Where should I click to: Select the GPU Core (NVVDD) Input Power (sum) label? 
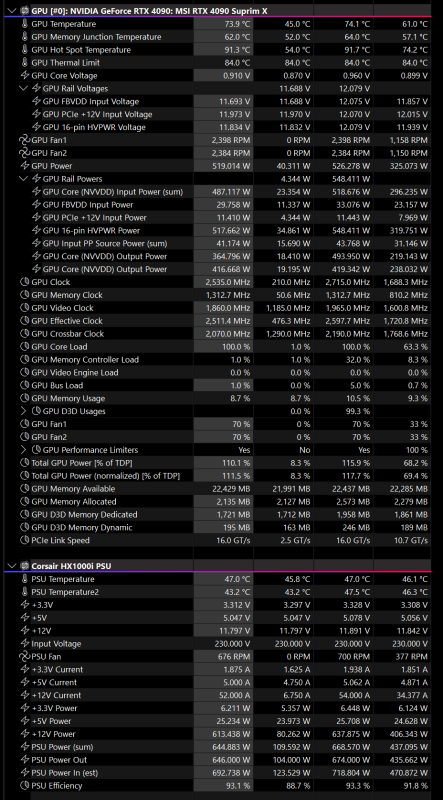(113, 192)
